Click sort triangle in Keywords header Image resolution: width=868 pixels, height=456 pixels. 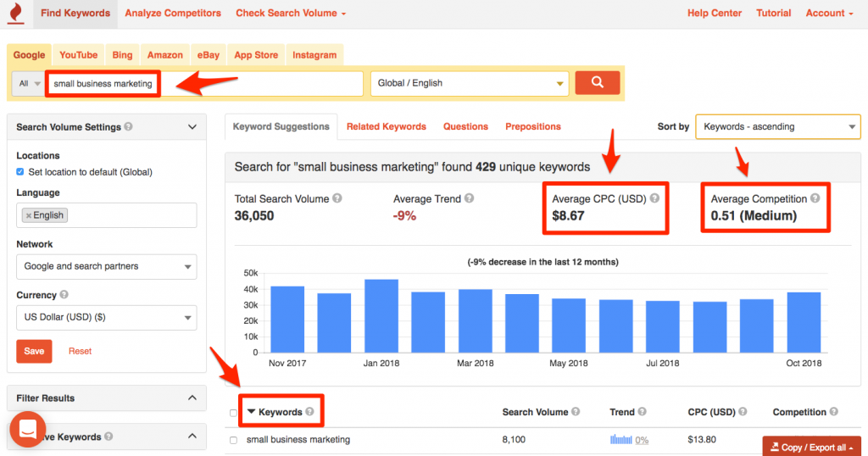(x=251, y=412)
